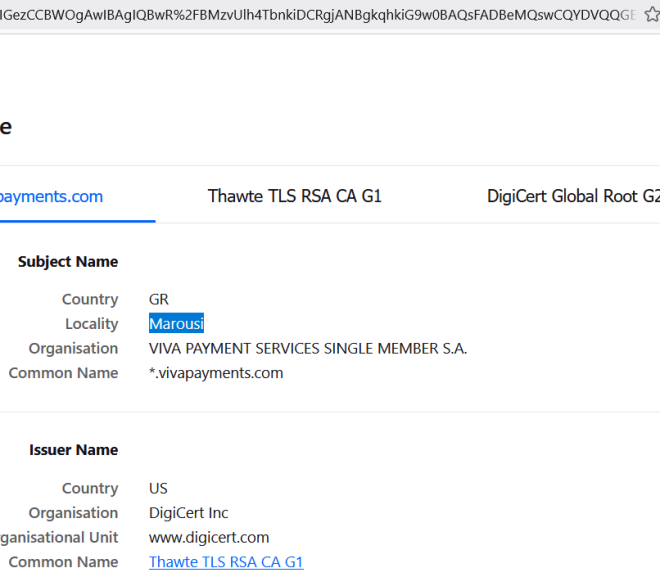Open the DigiCert Global Root G2 tab
The width and height of the screenshot is (660, 577).
point(573,196)
